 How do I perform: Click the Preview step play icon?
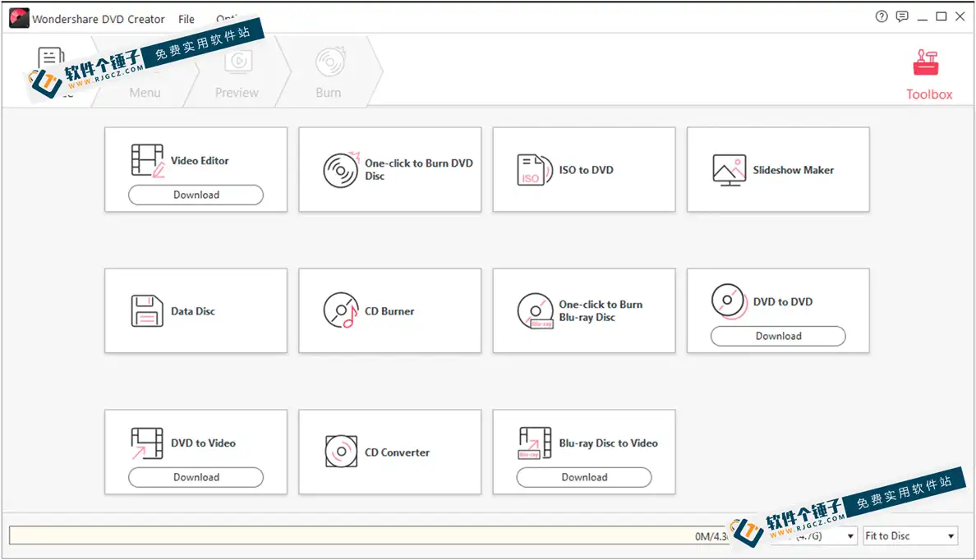[238, 61]
